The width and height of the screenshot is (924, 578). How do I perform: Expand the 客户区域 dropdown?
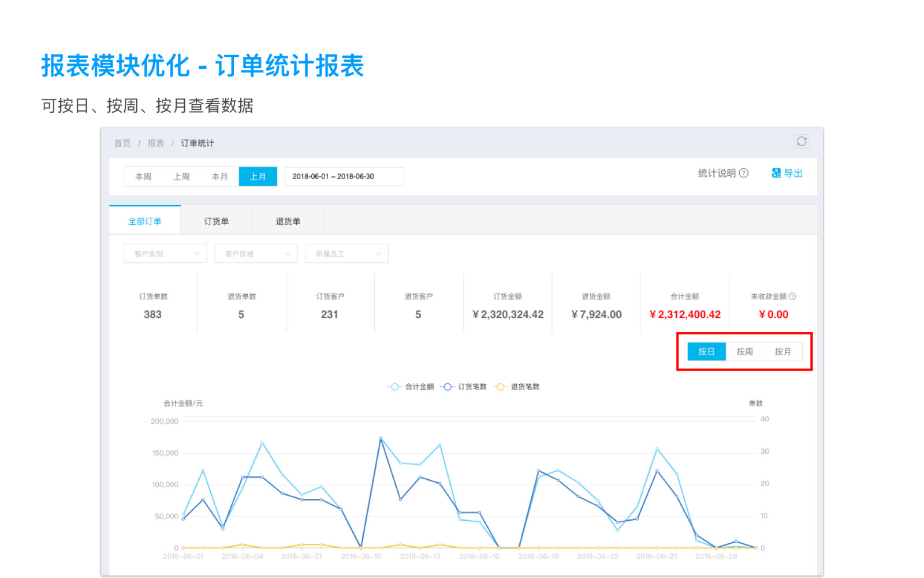256,254
